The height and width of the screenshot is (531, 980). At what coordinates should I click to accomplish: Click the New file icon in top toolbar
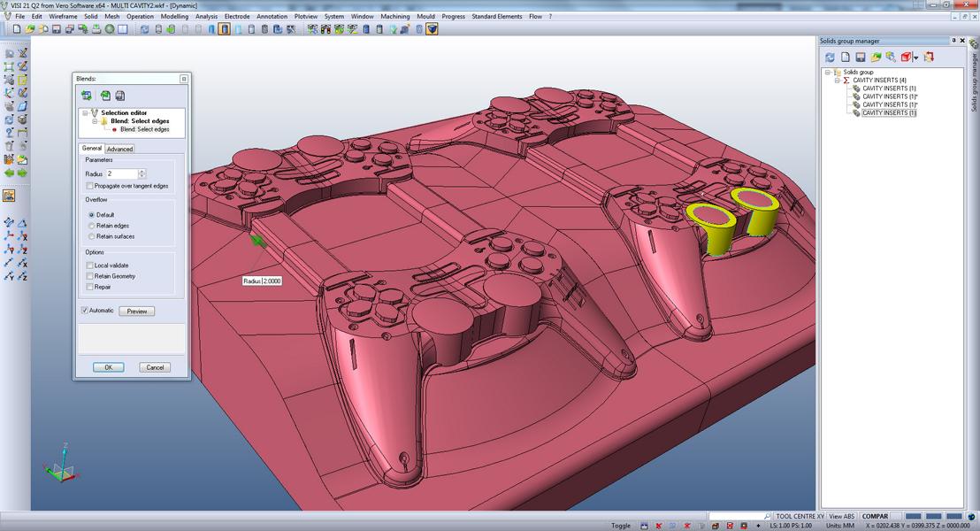(x=17, y=29)
